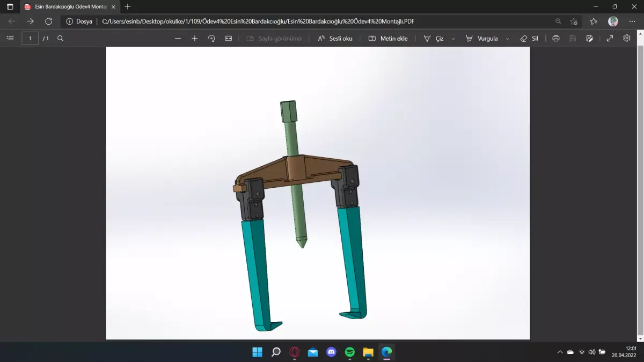Toggle the Çiz drawing tool
This screenshot has height=362, width=644.
(435, 38)
